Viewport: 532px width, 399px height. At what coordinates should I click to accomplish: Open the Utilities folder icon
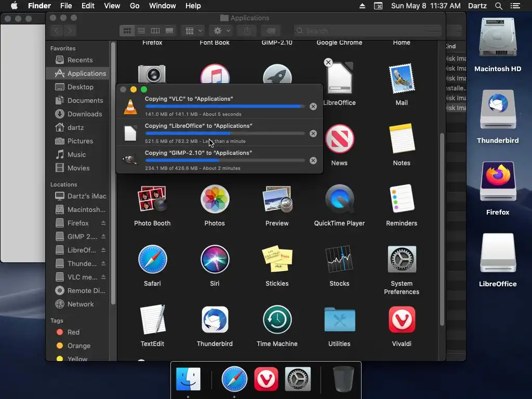[339, 320]
